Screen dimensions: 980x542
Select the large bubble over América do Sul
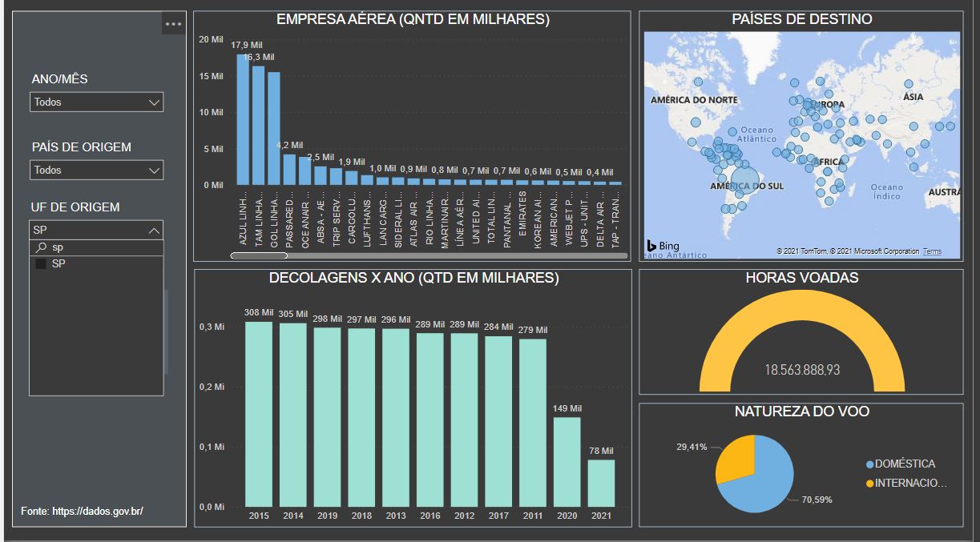click(744, 181)
